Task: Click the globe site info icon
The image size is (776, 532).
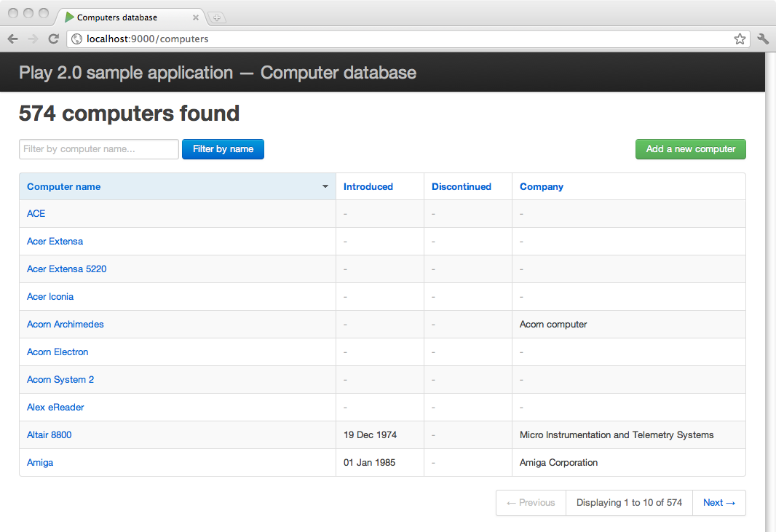Action: click(76, 39)
